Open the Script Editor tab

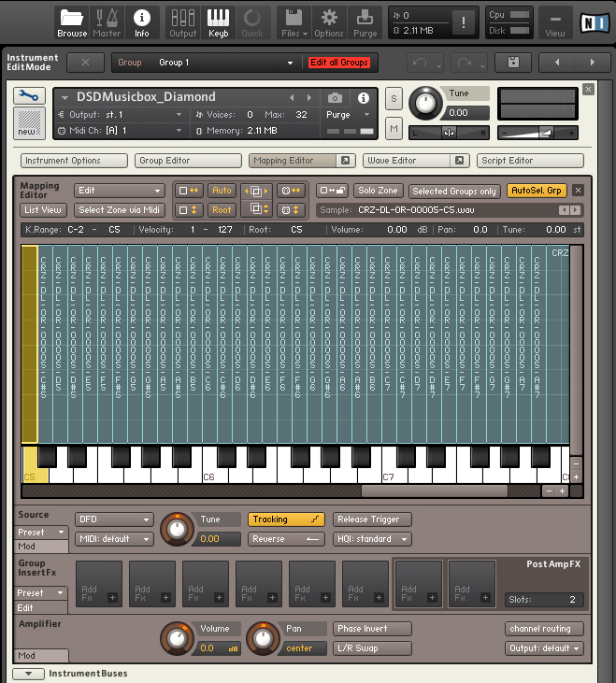coord(530,161)
